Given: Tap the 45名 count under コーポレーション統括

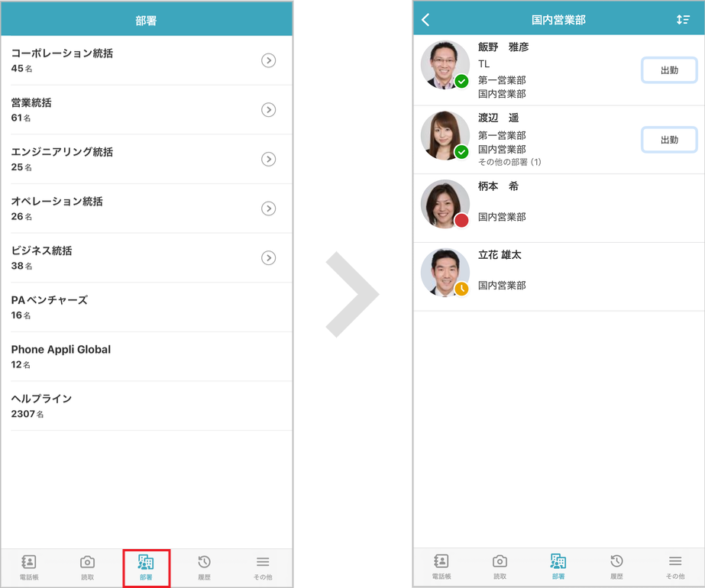Looking at the screenshot, I should pyautogui.click(x=21, y=68).
